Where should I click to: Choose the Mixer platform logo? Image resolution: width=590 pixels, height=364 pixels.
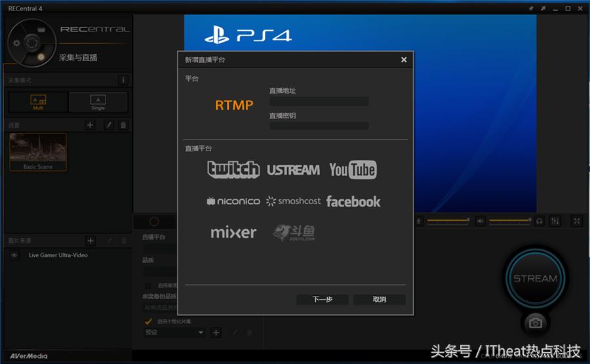click(233, 232)
